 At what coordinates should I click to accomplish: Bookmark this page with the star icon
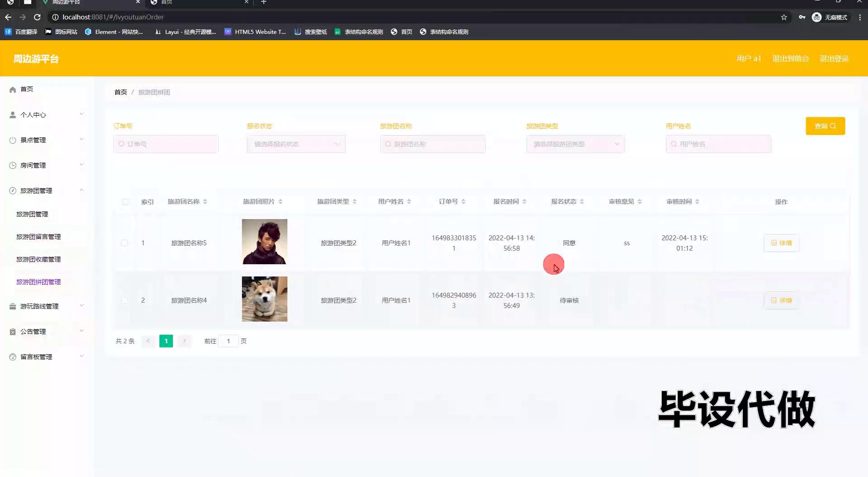[x=784, y=17]
